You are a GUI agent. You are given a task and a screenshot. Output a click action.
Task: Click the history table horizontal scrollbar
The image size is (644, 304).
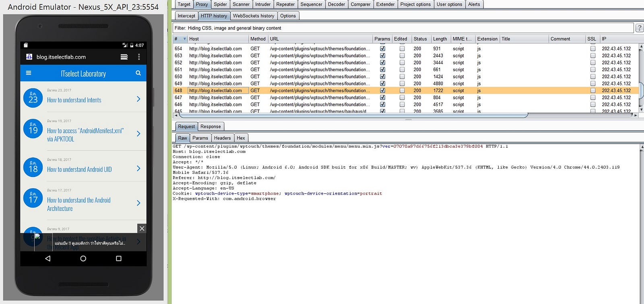pyautogui.click(x=353, y=115)
